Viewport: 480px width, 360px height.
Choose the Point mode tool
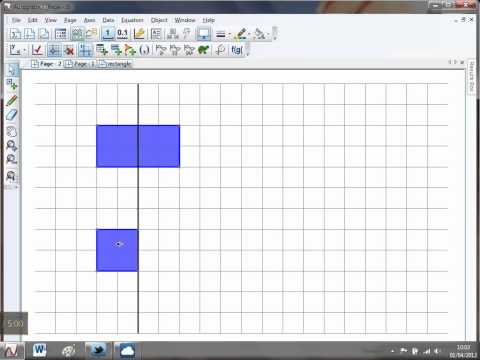[x=12, y=84]
